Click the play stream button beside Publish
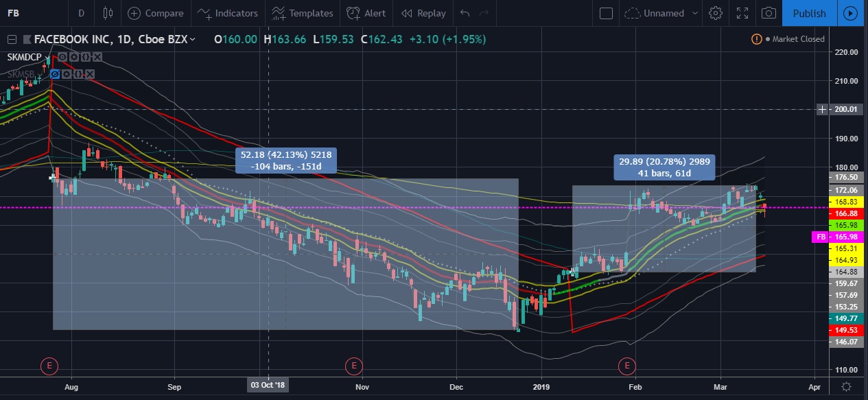 (x=851, y=13)
